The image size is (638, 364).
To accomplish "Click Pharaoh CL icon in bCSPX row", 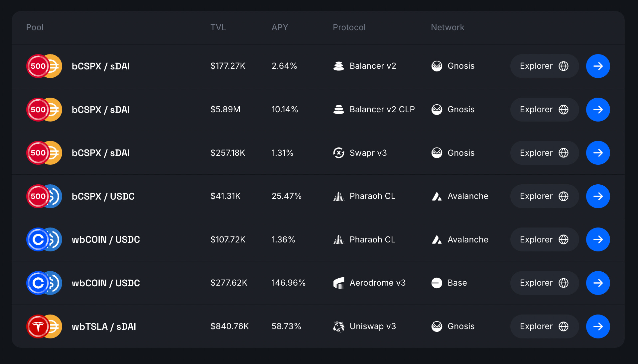I will coord(338,196).
